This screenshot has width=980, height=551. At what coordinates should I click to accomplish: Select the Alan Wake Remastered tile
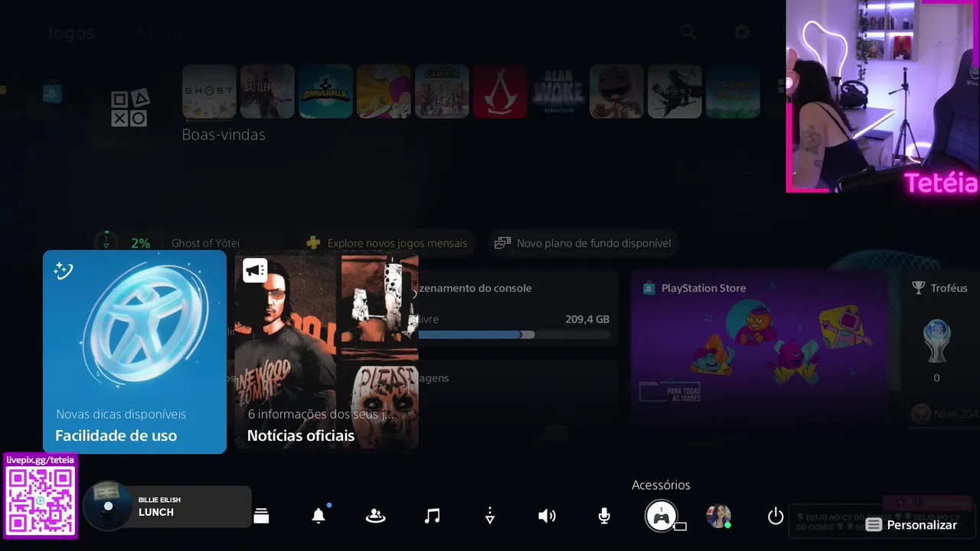tap(558, 91)
